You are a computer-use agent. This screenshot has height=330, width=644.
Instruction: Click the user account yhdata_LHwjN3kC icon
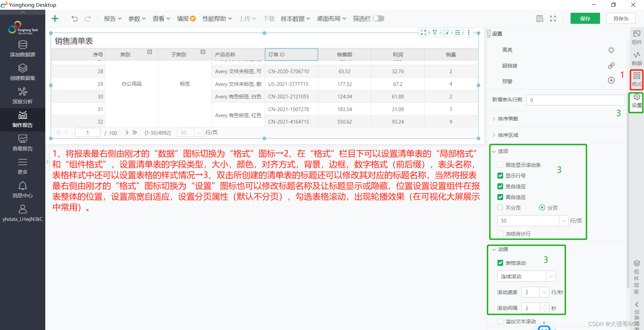coord(22,213)
